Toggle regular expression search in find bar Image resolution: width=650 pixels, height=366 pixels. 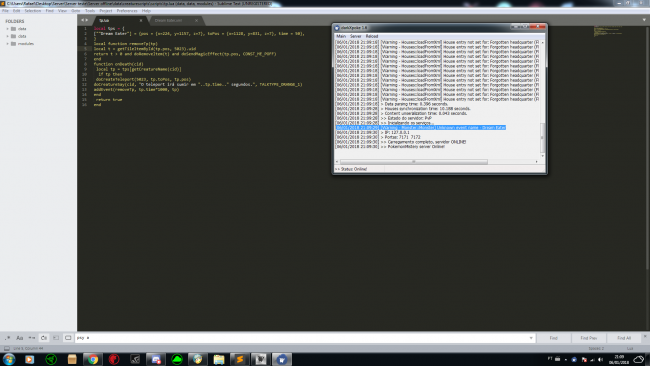pyautogui.click(x=7, y=338)
